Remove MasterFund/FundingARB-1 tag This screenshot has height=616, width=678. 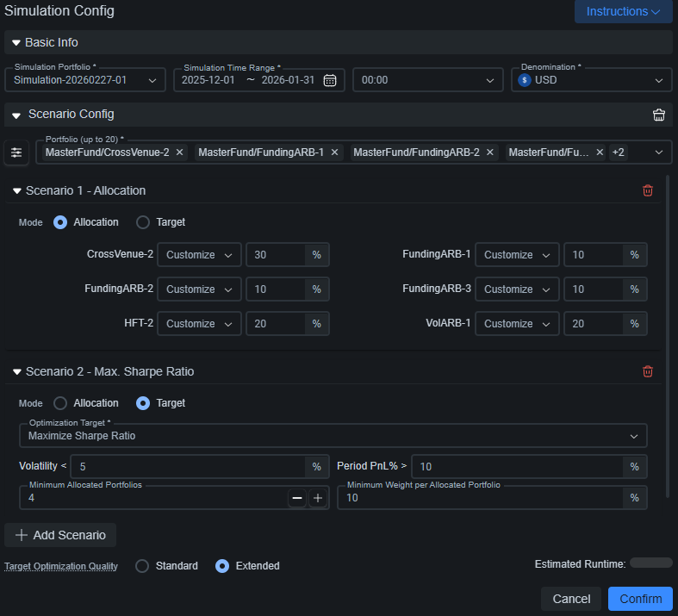[x=334, y=152]
